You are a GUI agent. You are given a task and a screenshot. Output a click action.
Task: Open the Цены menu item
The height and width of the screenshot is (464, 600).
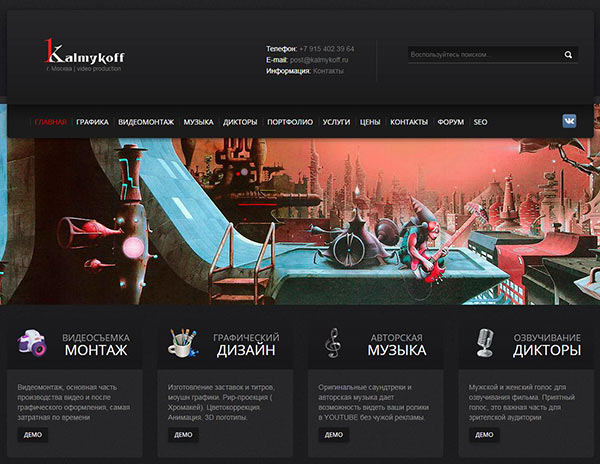[370, 122]
